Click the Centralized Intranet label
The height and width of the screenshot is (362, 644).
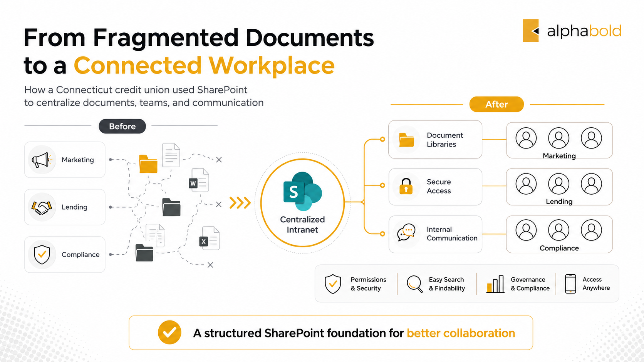[x=302, y=225]
